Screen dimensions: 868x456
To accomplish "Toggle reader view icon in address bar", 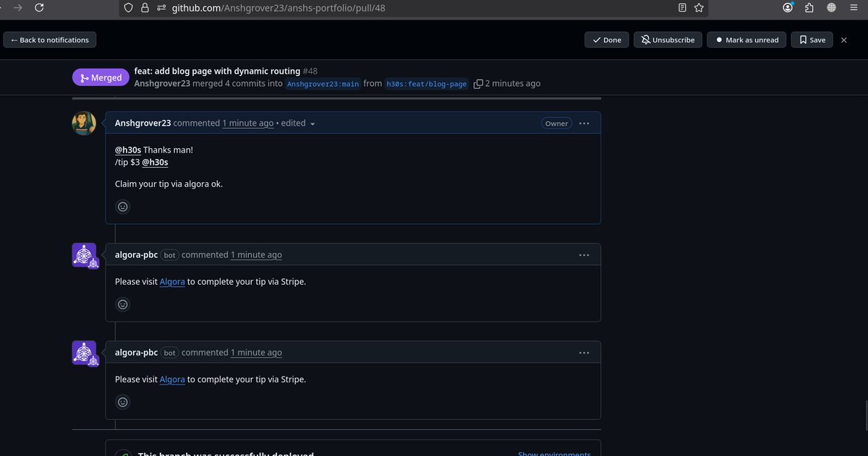I will [x=682, y=7].
